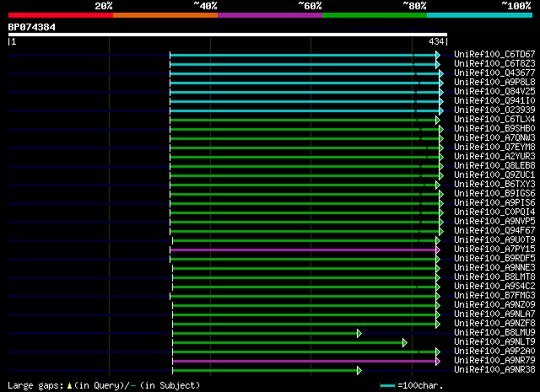This screenshot has width=540, height=392.
Task: Click the cyan alignment bar of UniRef100_O23939
Action: 305,110
